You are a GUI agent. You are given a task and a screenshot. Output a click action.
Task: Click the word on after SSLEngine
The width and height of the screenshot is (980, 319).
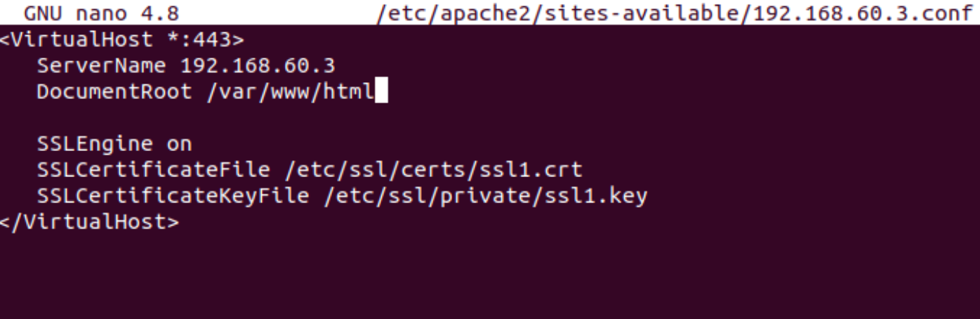179,146
